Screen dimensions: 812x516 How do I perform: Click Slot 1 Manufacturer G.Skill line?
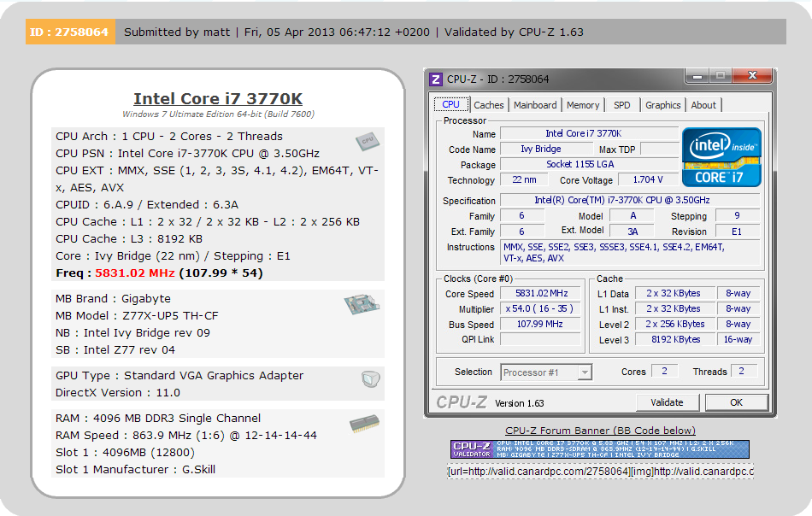point(135,469)
